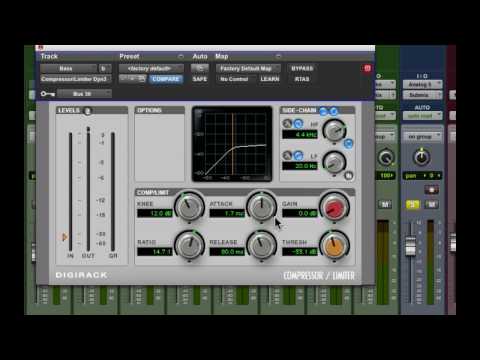Click the pan knob on the blue mixer channel
This screenshot has height=360, width=480.
[421, 157]
